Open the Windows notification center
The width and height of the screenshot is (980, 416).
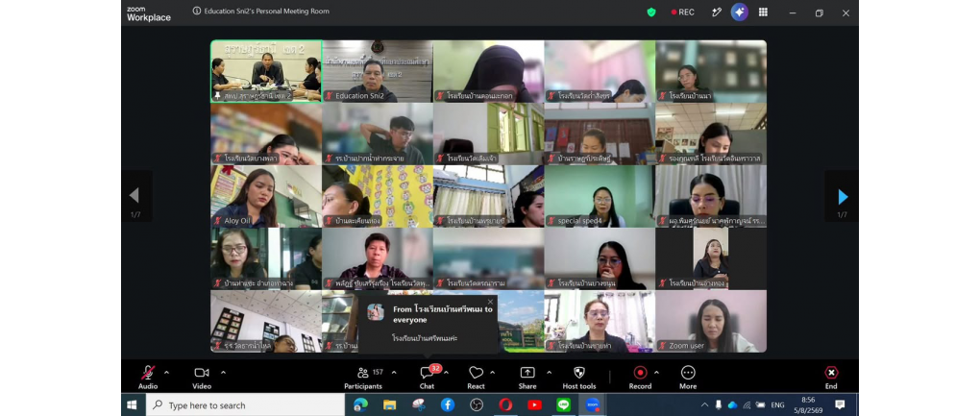tap(840, 404)
